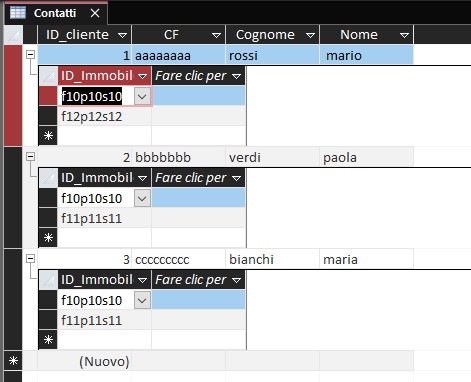Click the Contatti table icon in tab
This screenshot has height=382, width=471.
tap(18, 13)
